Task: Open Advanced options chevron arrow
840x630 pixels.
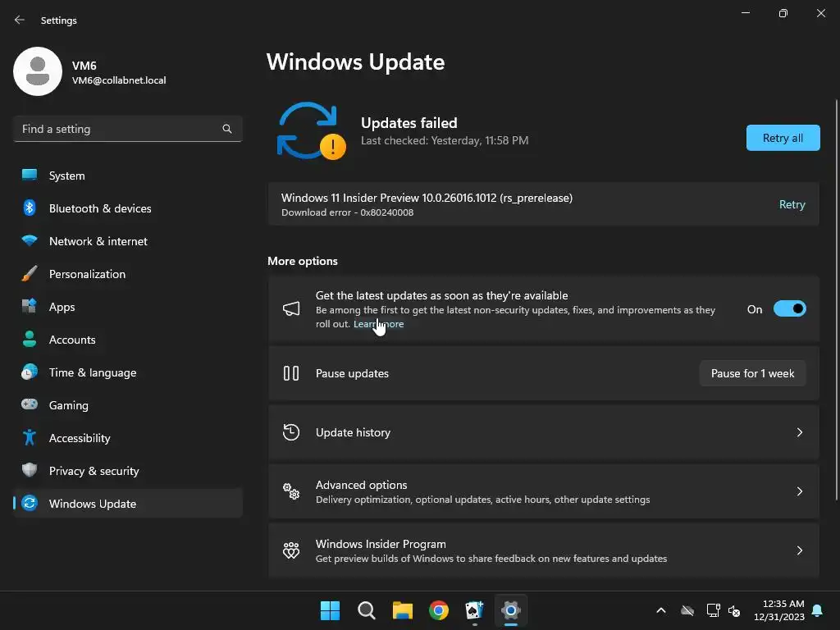Action: point(799,491)
